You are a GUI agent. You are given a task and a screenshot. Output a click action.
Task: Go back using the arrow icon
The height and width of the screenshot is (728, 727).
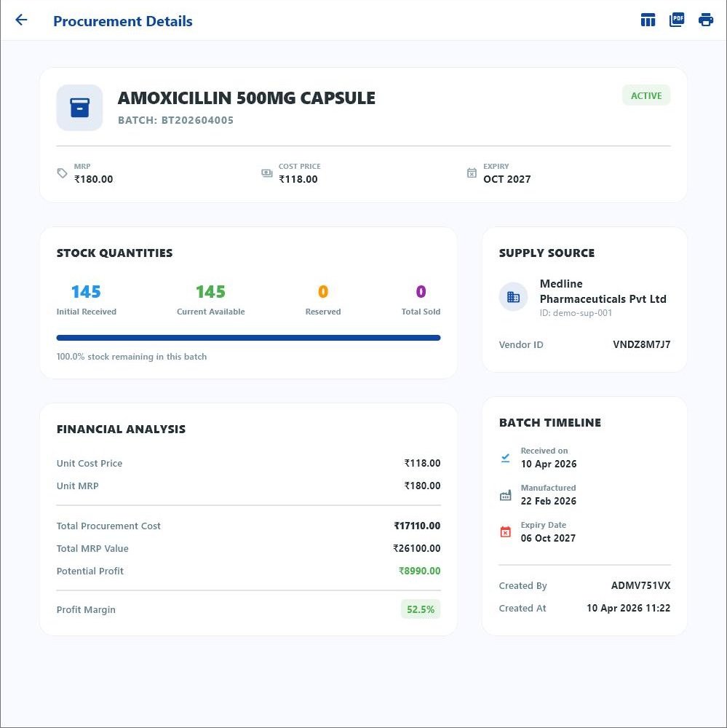21,20
